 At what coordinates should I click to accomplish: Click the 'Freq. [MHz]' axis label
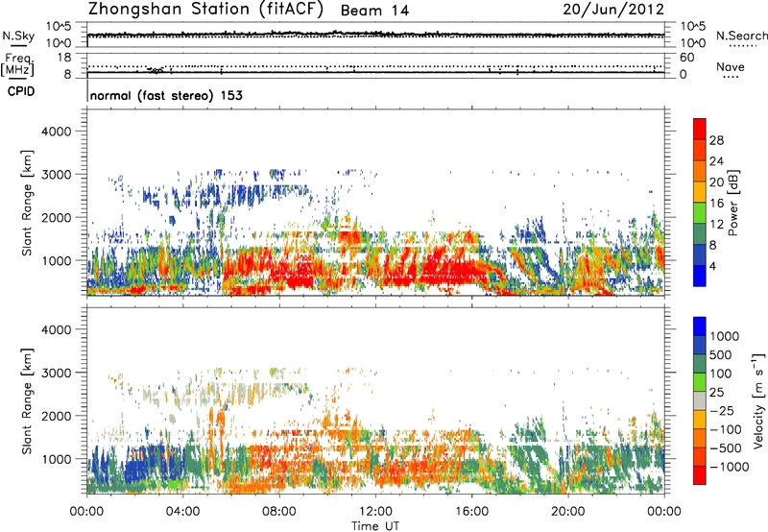[17, 65]
